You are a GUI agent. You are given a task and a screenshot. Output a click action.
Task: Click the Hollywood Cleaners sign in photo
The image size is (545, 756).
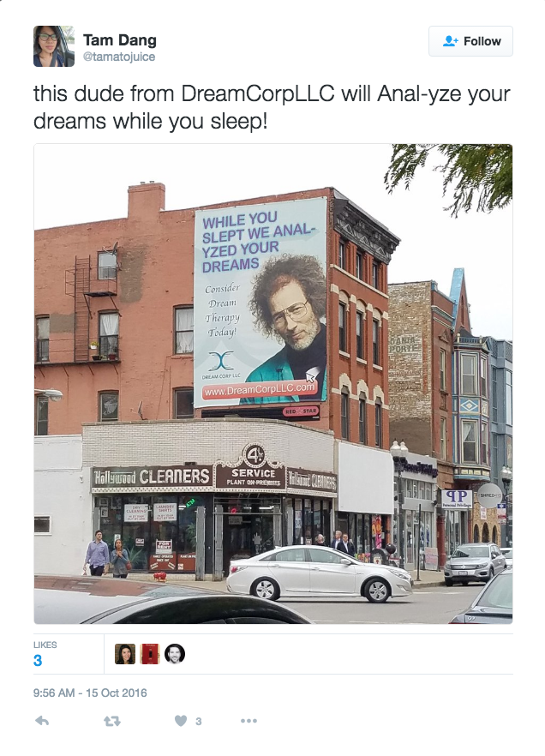pyautogui.click(x=152, y=477)
